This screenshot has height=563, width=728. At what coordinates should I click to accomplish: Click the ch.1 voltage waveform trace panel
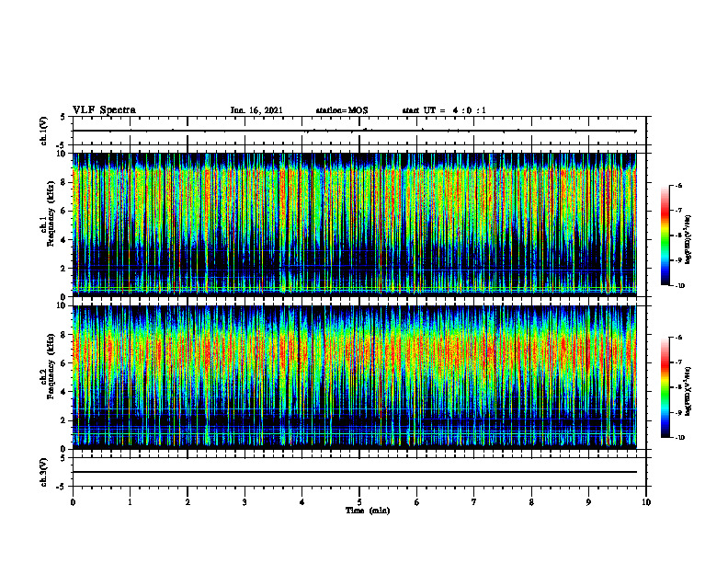[359, 131]
